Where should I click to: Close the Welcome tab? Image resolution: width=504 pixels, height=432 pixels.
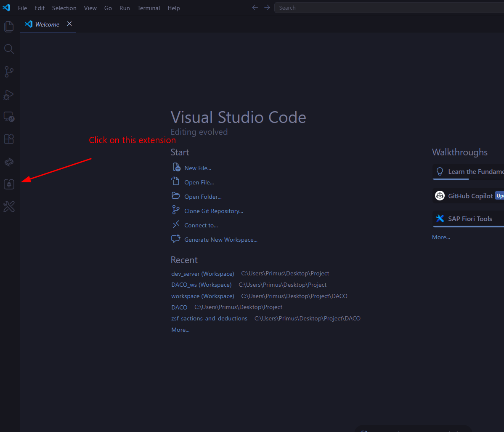point(69,24)
